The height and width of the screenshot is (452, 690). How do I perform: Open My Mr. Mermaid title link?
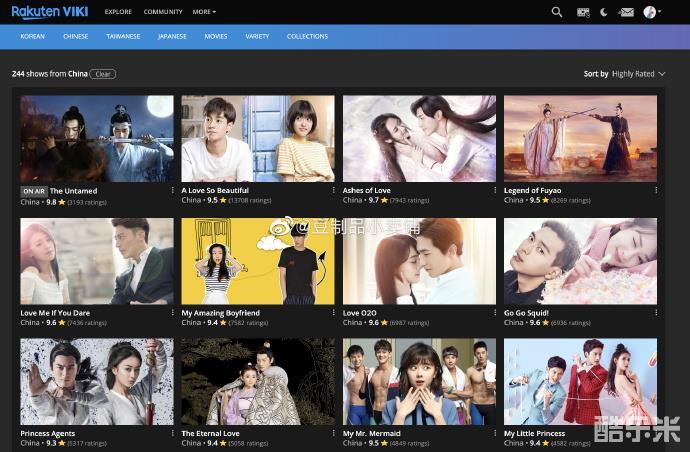371,434
